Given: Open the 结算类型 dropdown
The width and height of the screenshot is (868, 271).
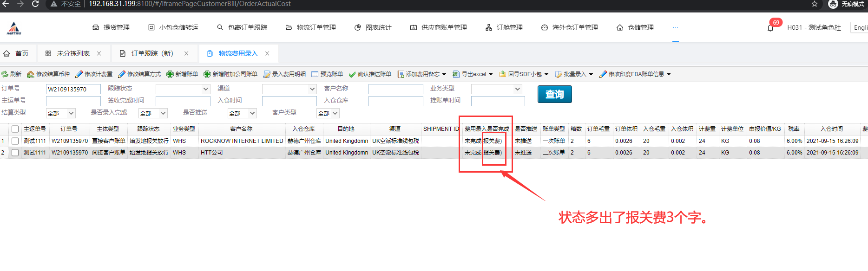Looking at the screenshot, I should (60, 113).
